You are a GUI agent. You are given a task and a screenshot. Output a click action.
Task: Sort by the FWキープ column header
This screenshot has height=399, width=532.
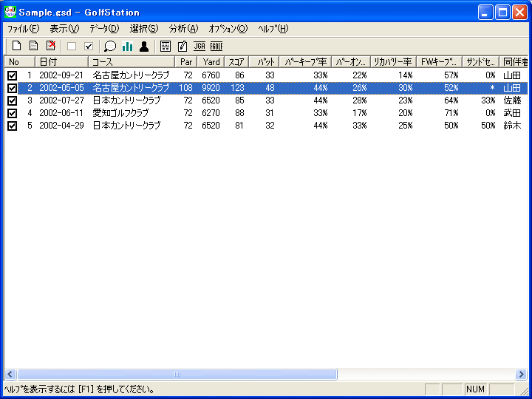[440, 62]
